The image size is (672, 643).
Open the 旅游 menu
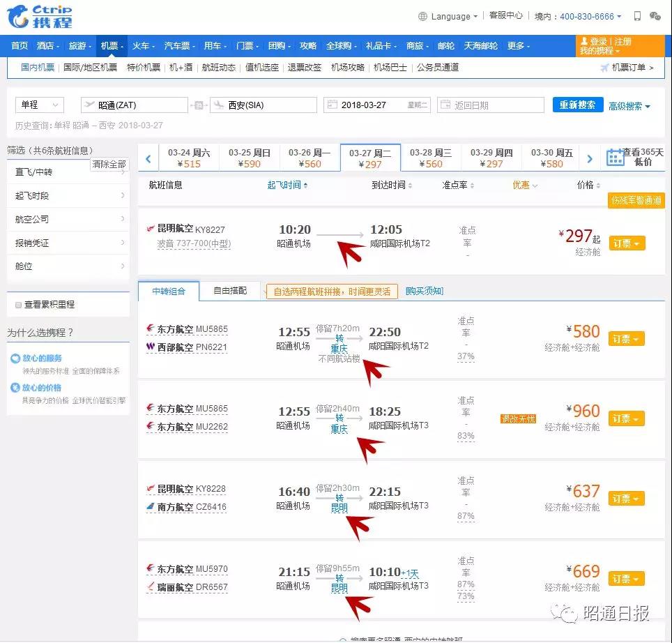point(79,45)
